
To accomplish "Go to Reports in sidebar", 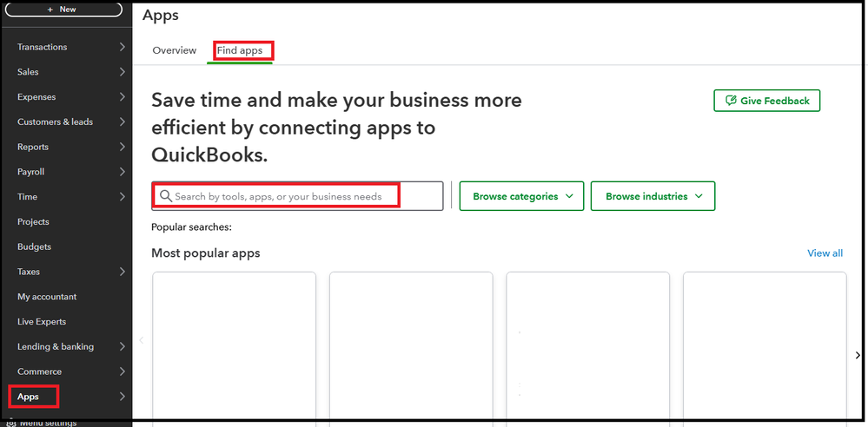I will (x=33, y=148).
